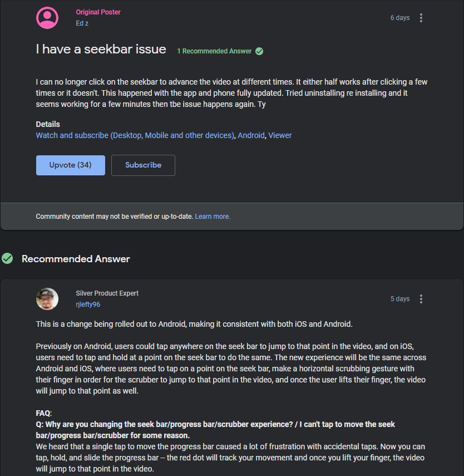
Task: Open the Learn more link
Action: coord(213,217)
